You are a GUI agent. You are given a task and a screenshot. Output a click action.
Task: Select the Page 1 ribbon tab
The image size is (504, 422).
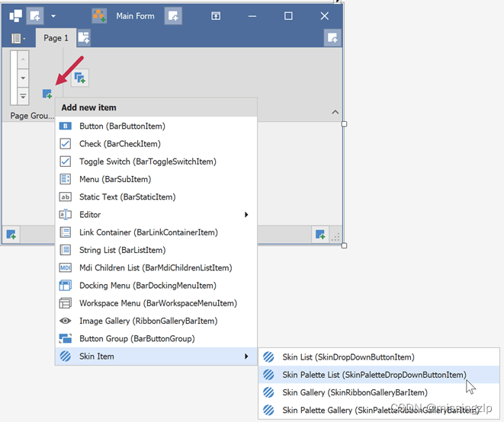point(56,38)
